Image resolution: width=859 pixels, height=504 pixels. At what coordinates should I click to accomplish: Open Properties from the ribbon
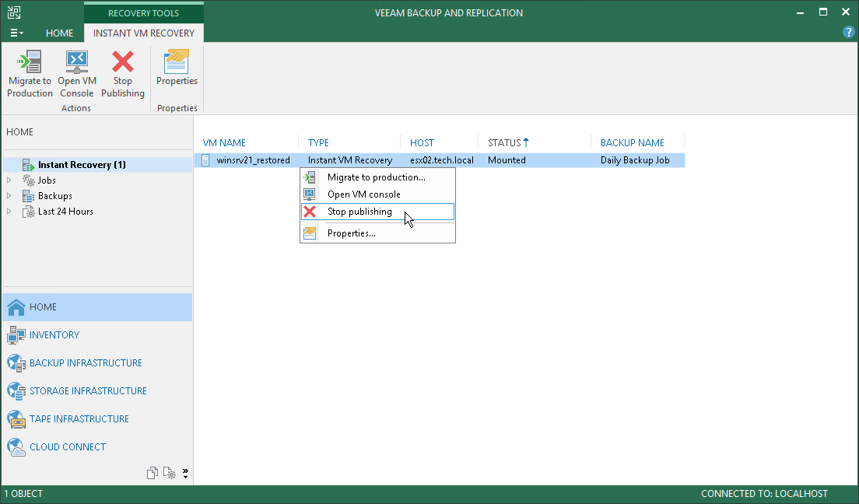177,61
